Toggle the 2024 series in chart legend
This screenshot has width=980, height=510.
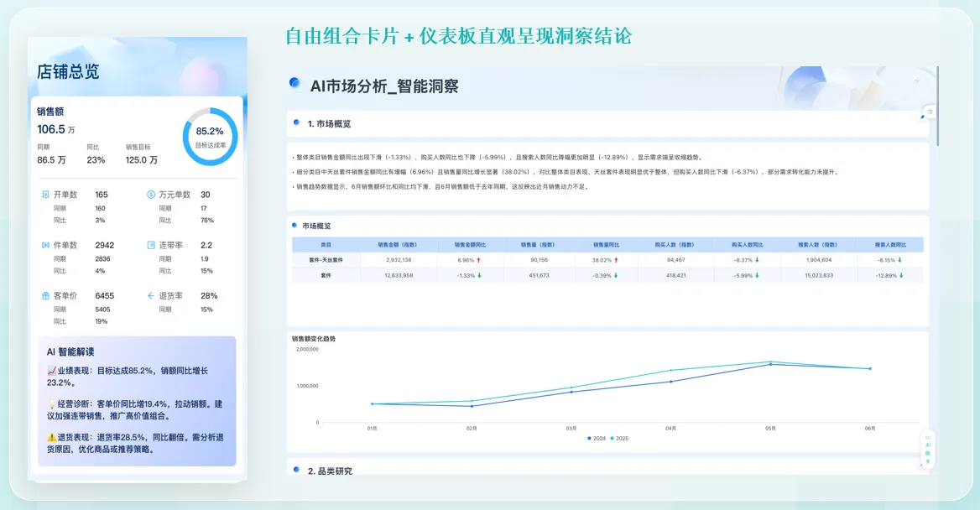click(x=595, y=438)
